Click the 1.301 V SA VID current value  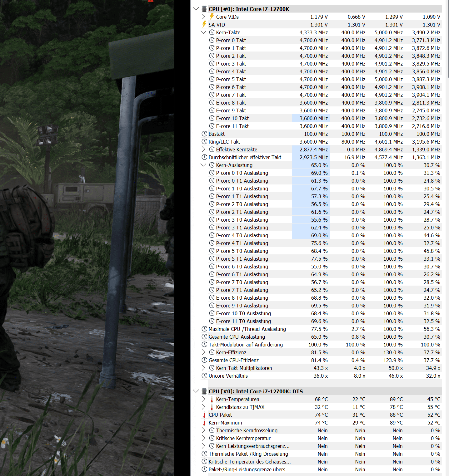(319, 25)
